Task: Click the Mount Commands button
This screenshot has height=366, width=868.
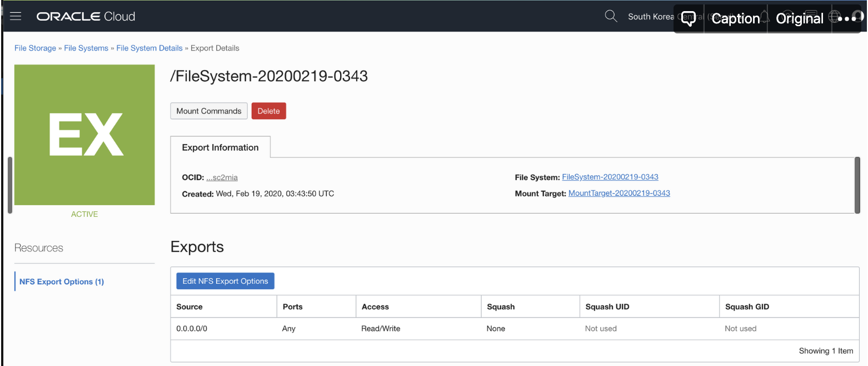Action: (208, 111)
